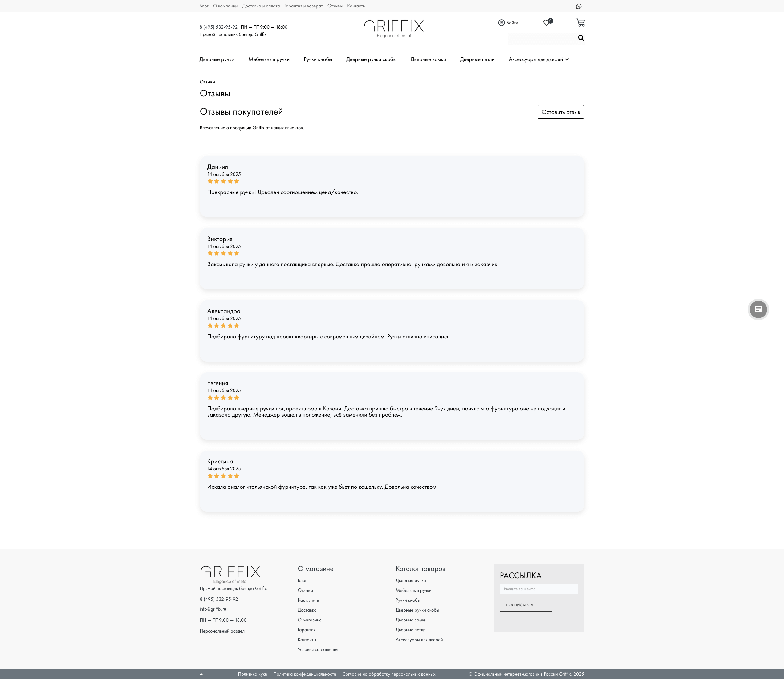Image resolution: width=784 pixels, height=679 pixels.
Task: Open Гарантия link in footer О магазине
Action: (306, 630)
